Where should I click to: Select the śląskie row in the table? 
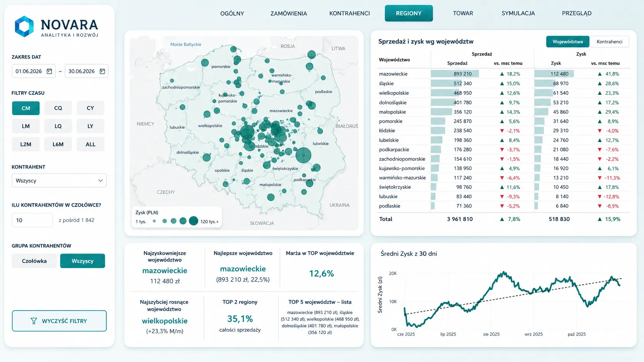(504, 83)
